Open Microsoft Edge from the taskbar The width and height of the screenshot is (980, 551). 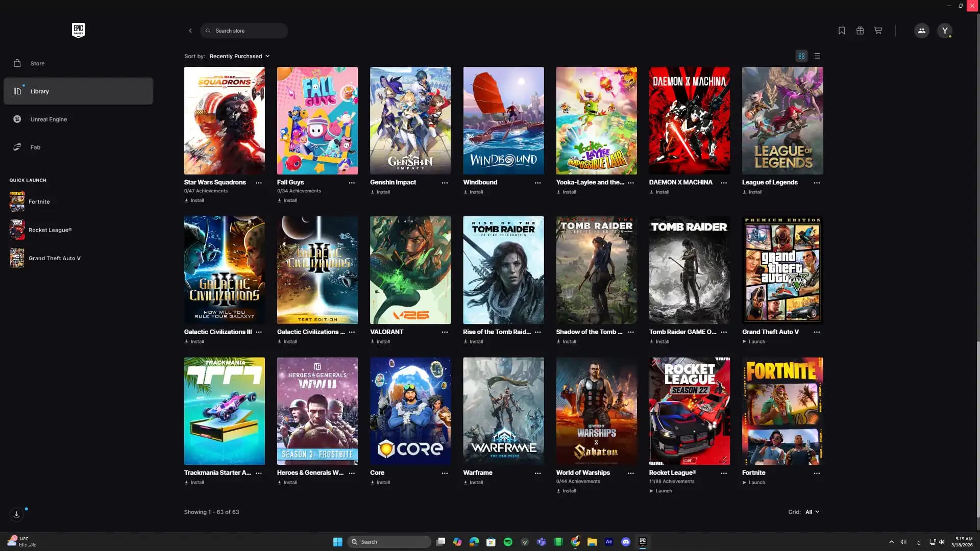click(x=474, y=542)
